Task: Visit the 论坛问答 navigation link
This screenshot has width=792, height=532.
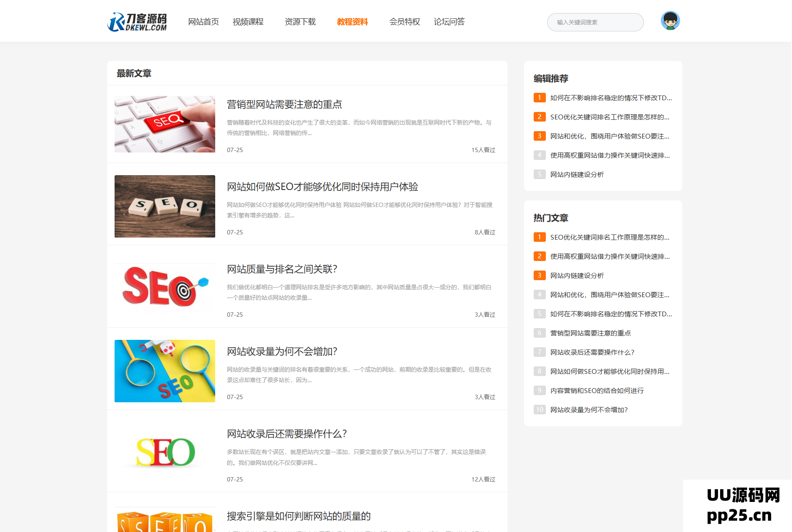Action: (x=449, y=22)
